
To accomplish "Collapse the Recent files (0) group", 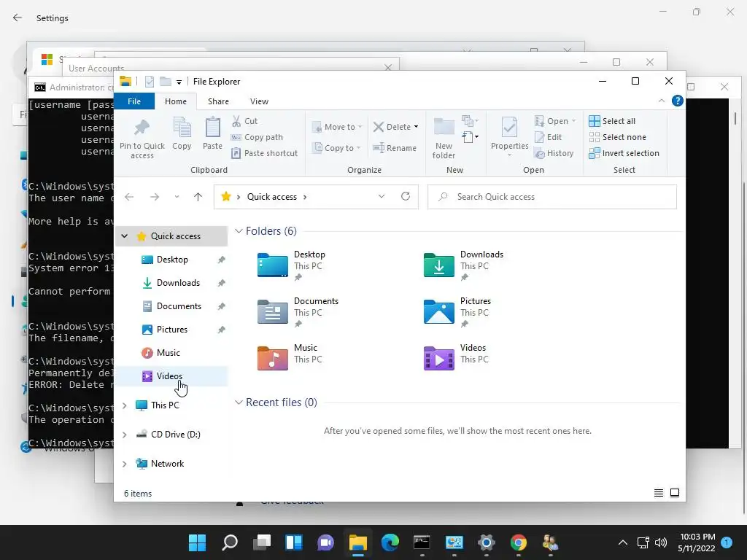I will point(239,402).
